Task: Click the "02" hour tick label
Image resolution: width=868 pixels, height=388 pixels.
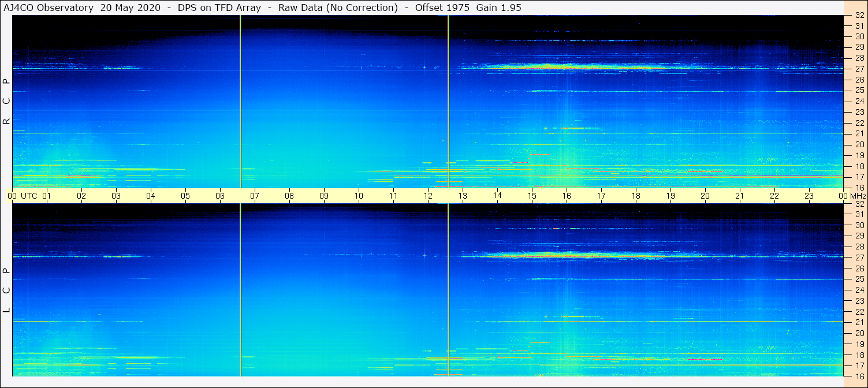Action: pyautogui.click(x=81, y=196)
